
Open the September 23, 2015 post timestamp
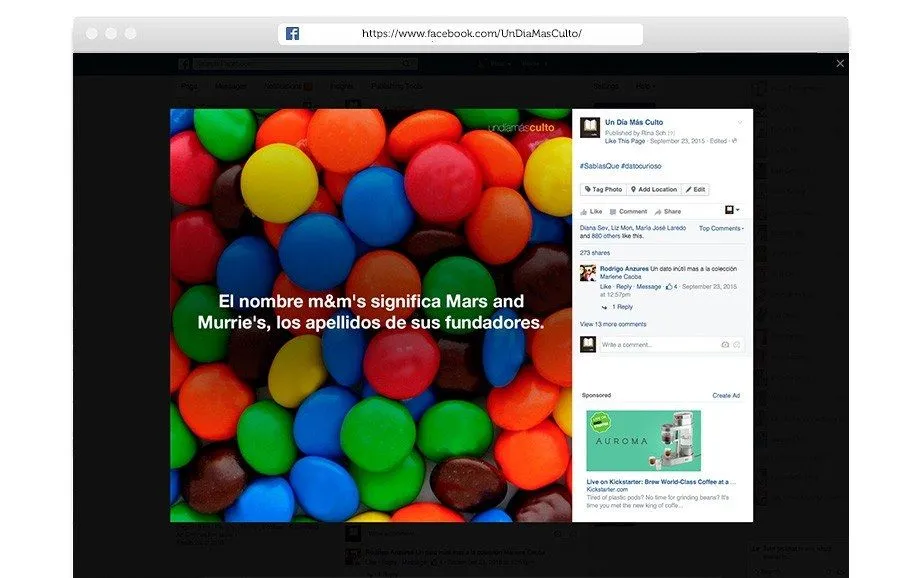click(677, 141)
